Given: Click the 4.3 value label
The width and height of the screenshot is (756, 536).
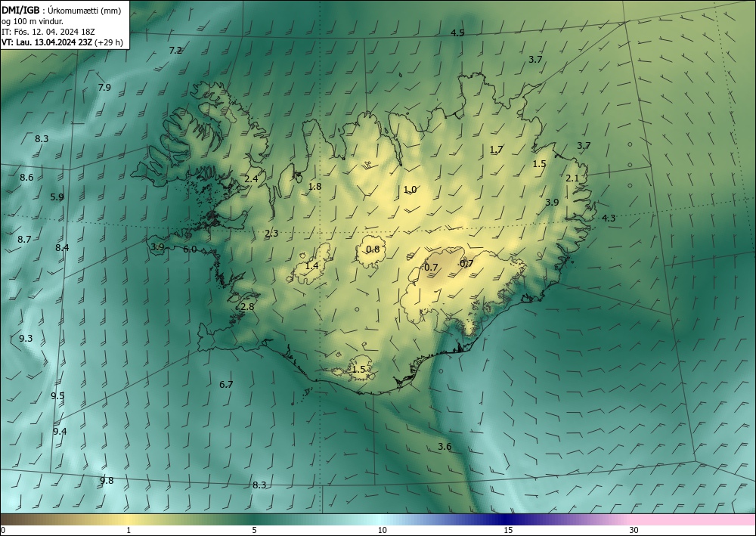Looking at the screenshot, I should (x=609, y=218).
